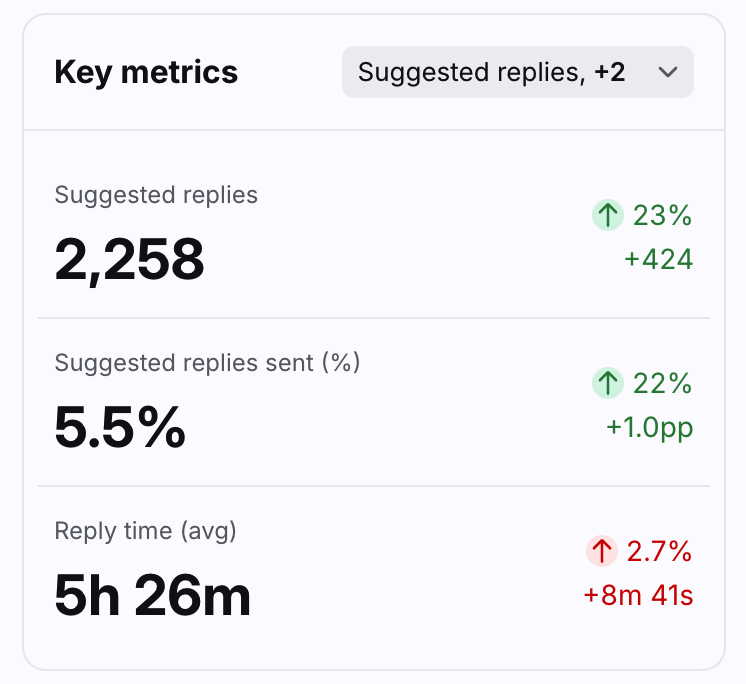Click the +8m 41s change value
Screen dimensions: 746x684
click(638, 596)
